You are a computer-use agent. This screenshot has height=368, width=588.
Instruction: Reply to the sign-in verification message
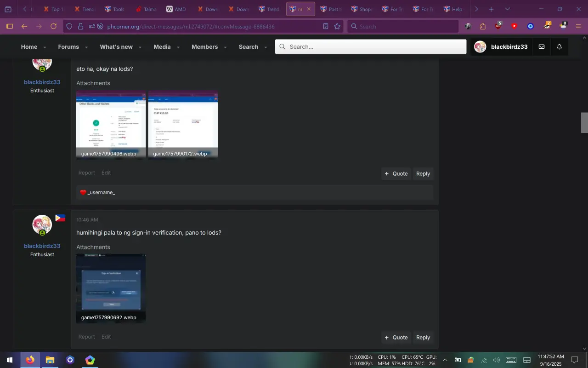click(423, 337)
